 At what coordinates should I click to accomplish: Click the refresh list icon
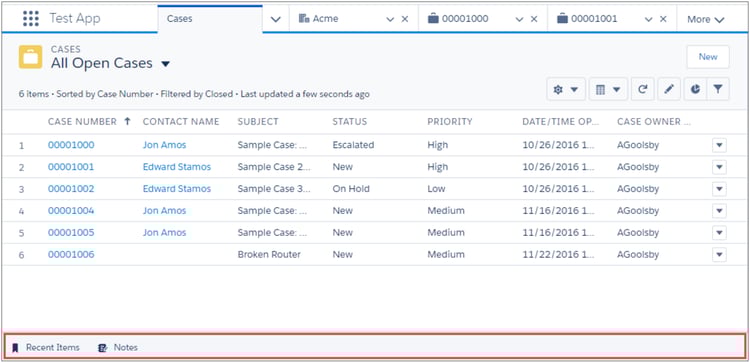click(642, 89)
